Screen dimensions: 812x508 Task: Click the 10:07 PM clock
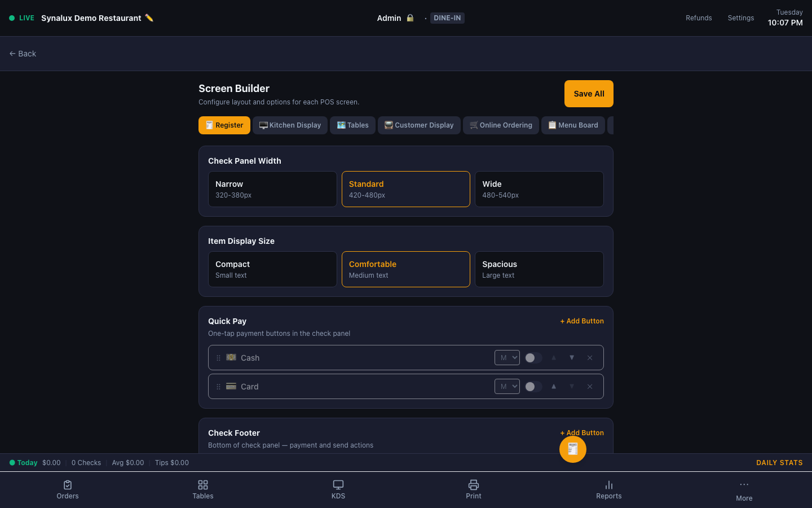pyautogui.click(x=785, y=23)
